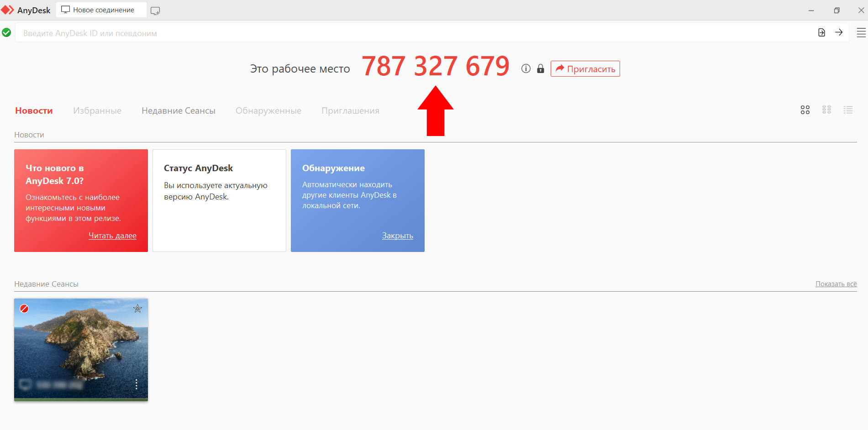The width and height of the screenshot is (868, 430).
Task: Click the Показать всё link
Action: pyautogui.click(x=836, y=284)
